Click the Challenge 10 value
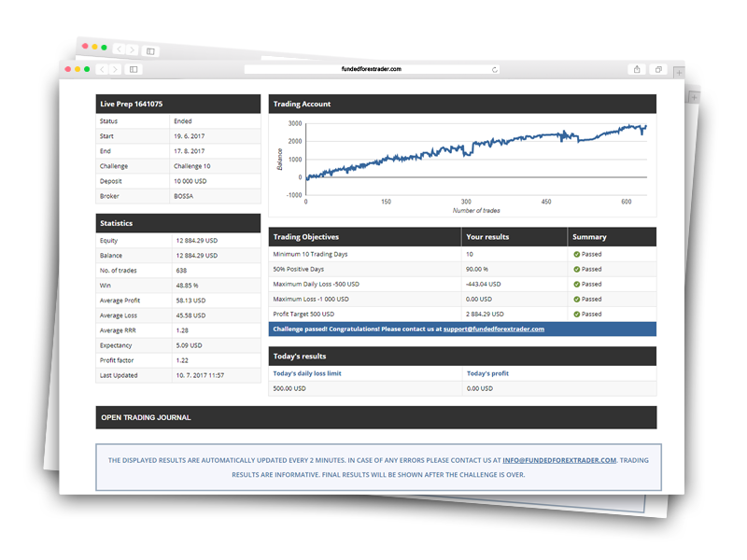 (192, 166)
